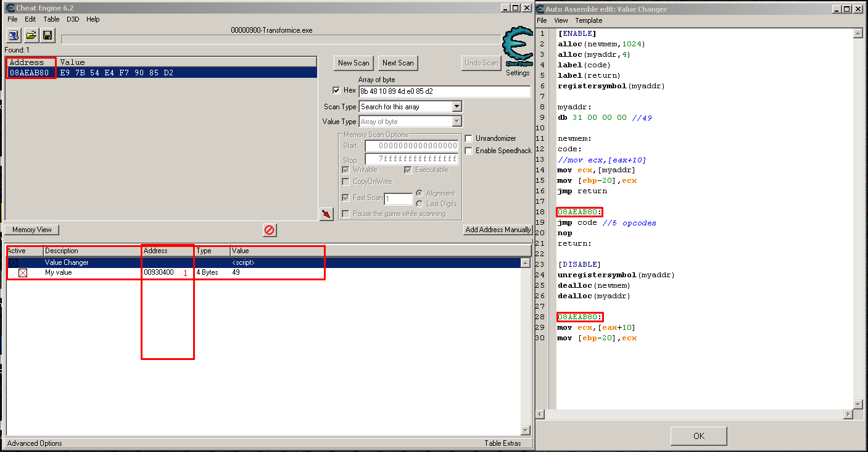Open Memory View
Image resolution: width=868 pixels, height=452 pixels.
click(32, 230)
